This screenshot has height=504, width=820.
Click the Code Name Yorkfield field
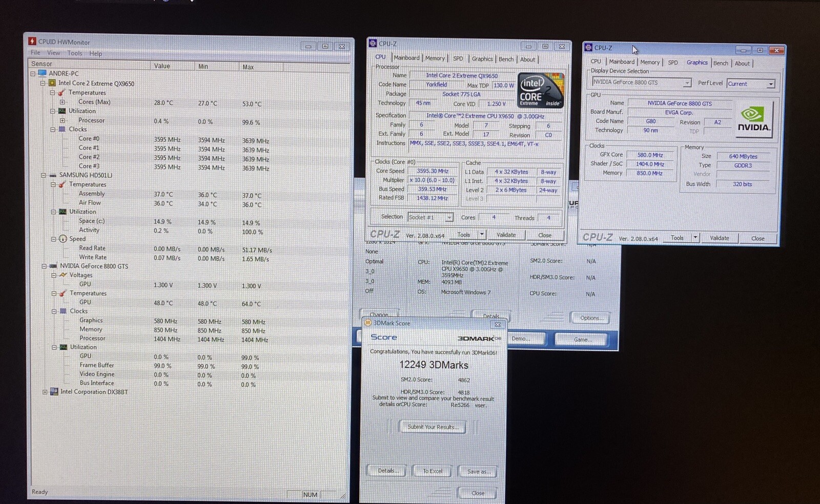[x=436, y=85]
